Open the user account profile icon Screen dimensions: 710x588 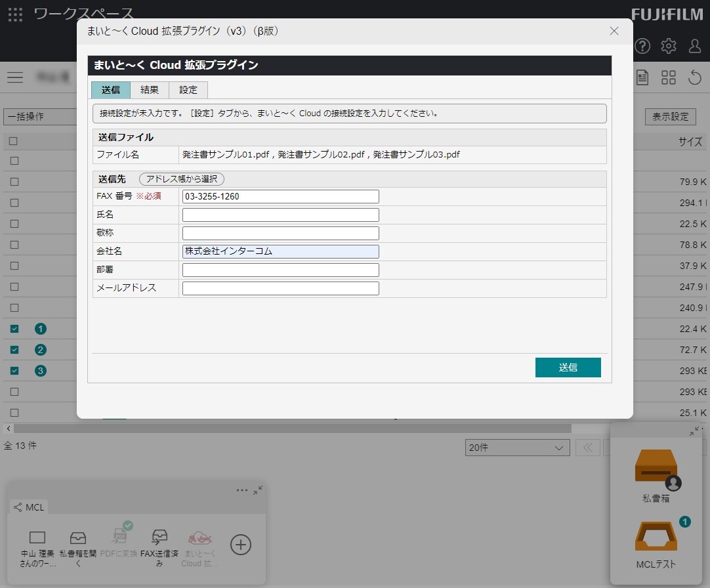click(695, 46)
